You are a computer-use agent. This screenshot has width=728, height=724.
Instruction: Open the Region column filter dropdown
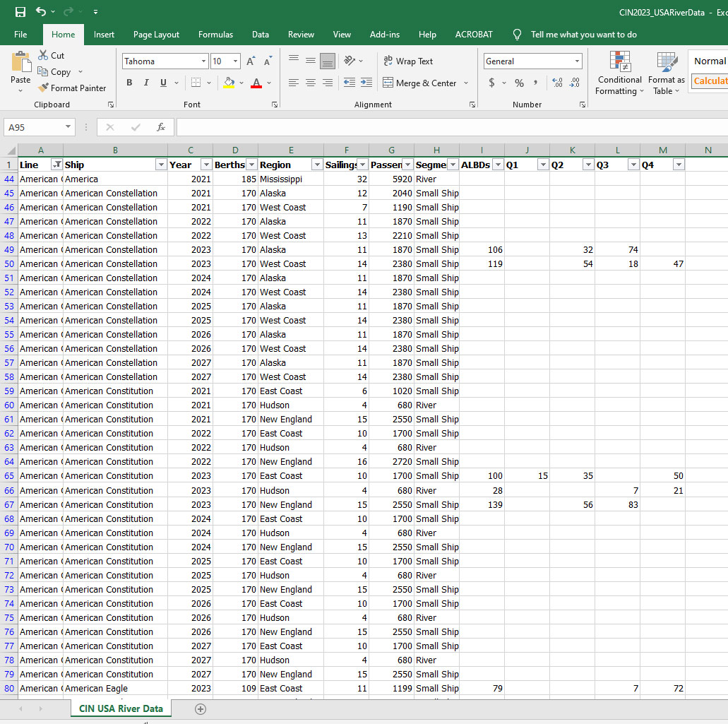coord(317,165)
